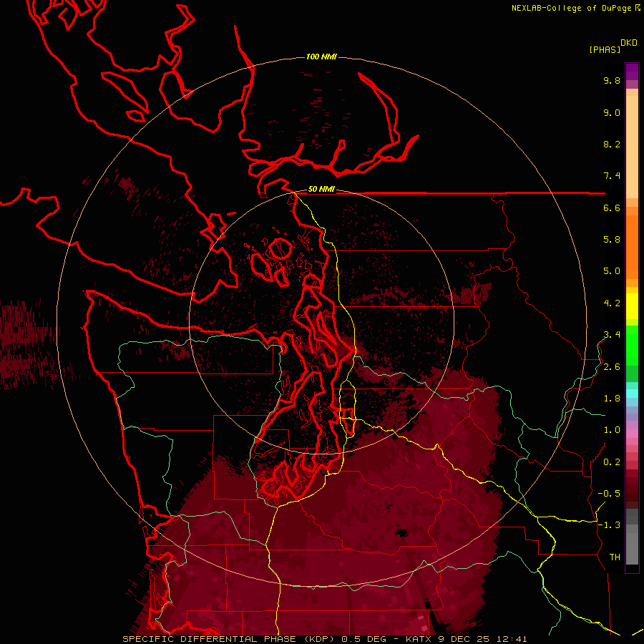Click the yellow segment of the color bar
644x644 pixels.
point(632,306)
